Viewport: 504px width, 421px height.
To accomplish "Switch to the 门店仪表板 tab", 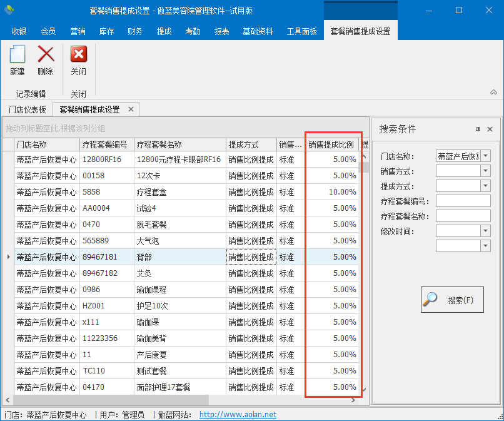I will click(28, 109).
